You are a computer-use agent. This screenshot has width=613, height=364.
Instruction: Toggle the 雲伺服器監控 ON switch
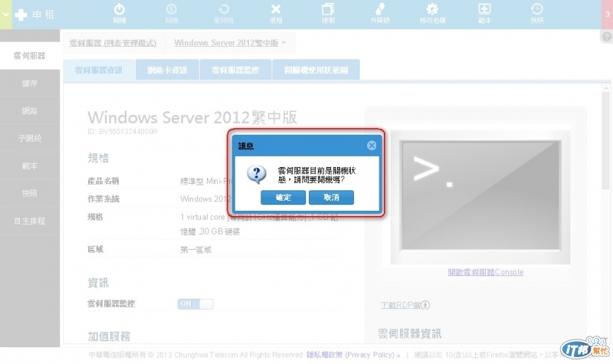pyautogui.click(x=195, y=303)
